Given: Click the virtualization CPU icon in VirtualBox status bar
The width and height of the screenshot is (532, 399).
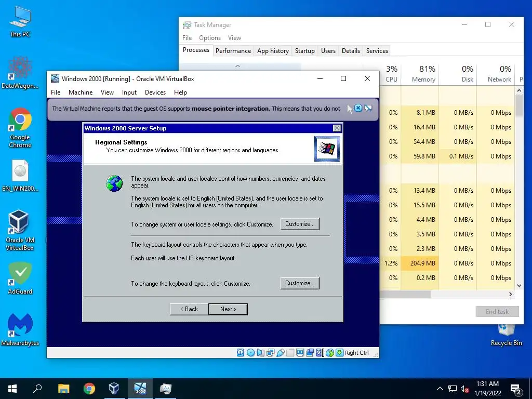Looking at the screenshot, I should [320, 353].
